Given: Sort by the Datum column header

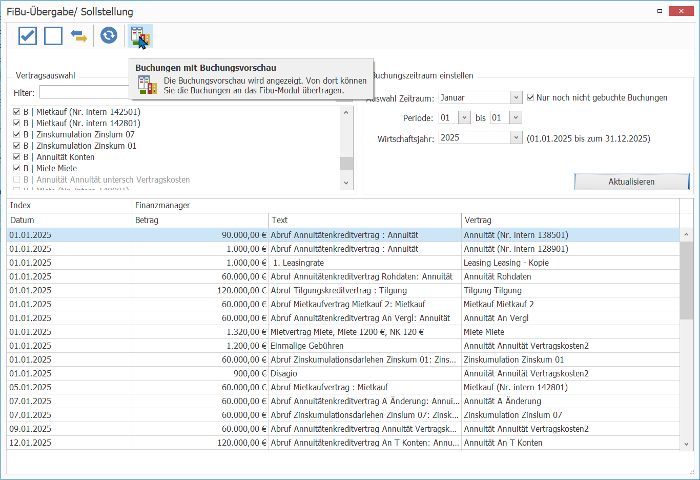Looking at the screenshot, I should [69, 220].
